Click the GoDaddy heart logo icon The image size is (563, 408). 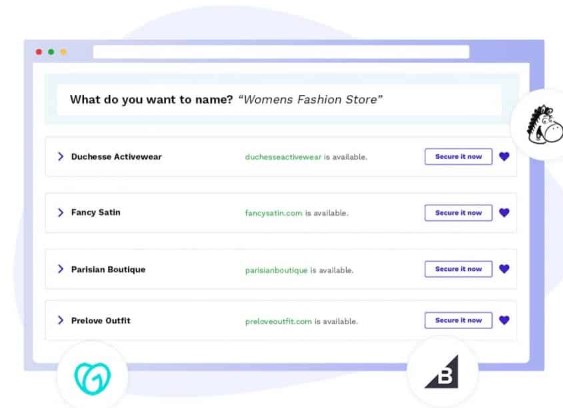tap(92, 378)
